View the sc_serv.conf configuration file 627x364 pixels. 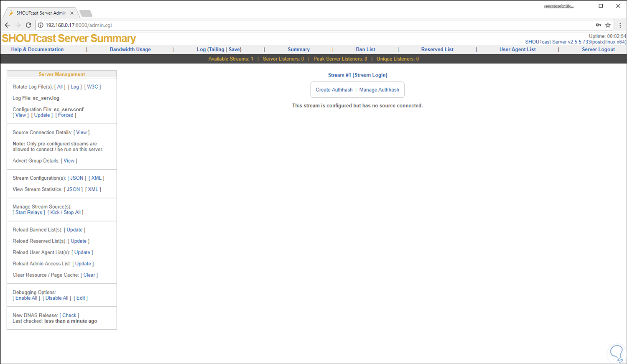tap(20, 115)
